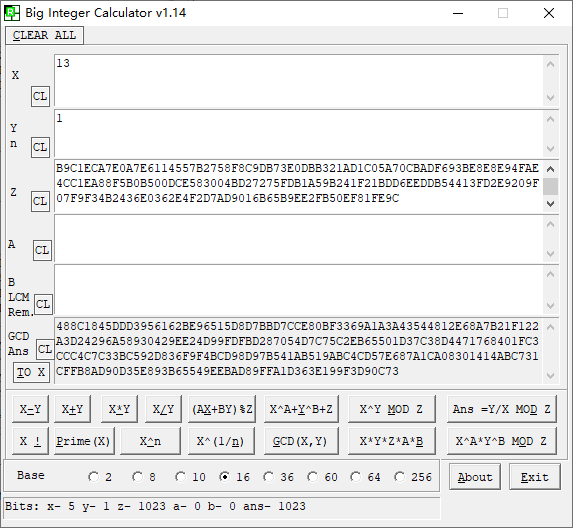Click the Bits status bar text
The height and width of the screenshot is (528, 573).
155,506
